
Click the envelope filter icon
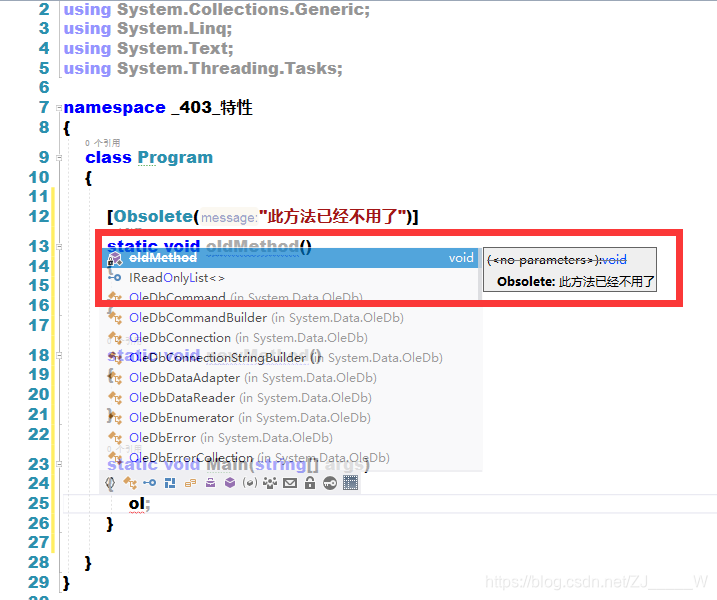pyautogui.click(x=290, y=483)
